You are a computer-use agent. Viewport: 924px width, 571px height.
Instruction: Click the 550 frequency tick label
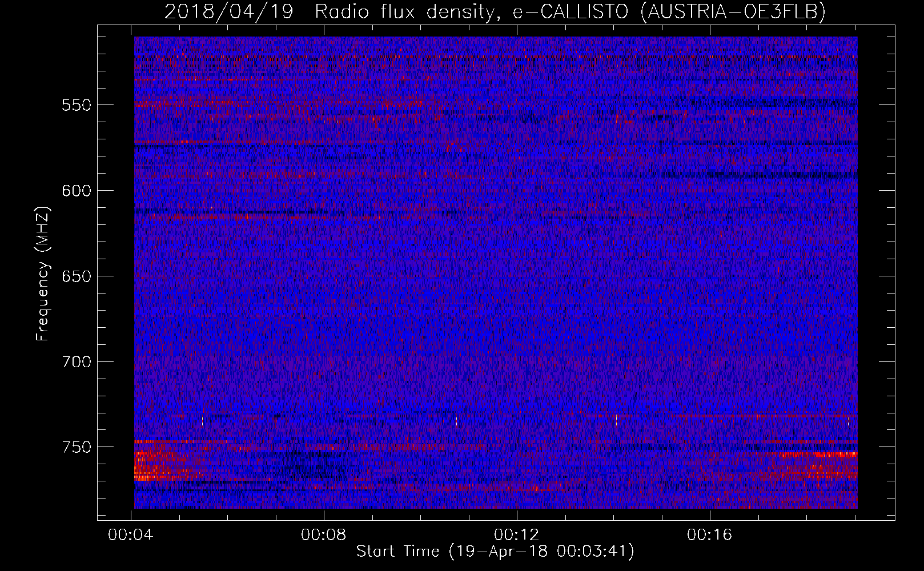(77, 105)
